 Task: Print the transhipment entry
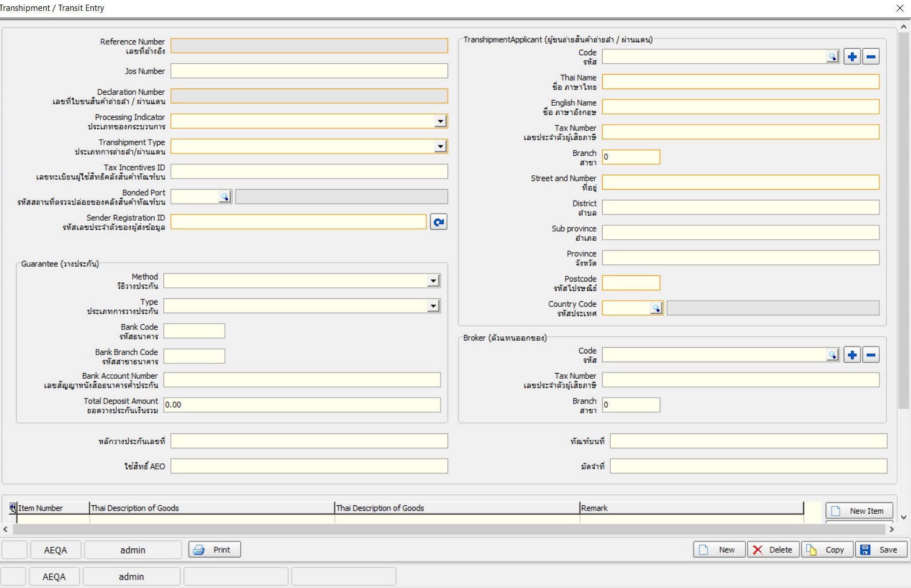click(x=215, y=549)
